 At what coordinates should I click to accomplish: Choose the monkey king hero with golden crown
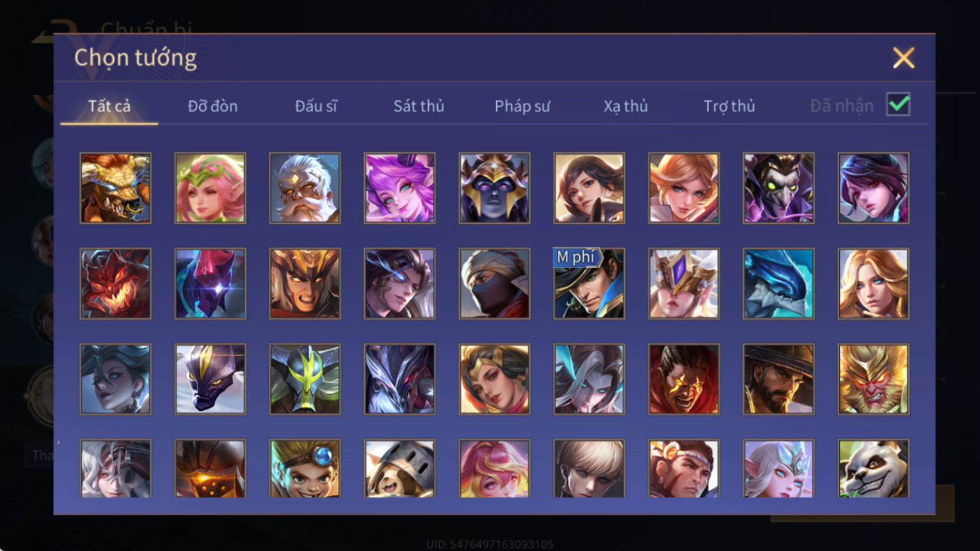(873, 379)
